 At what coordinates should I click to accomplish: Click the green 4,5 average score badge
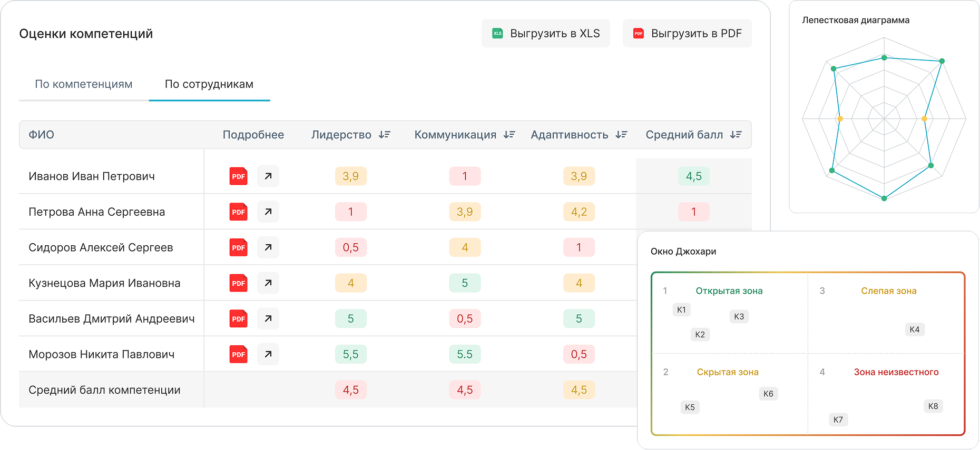pos(694,176)
